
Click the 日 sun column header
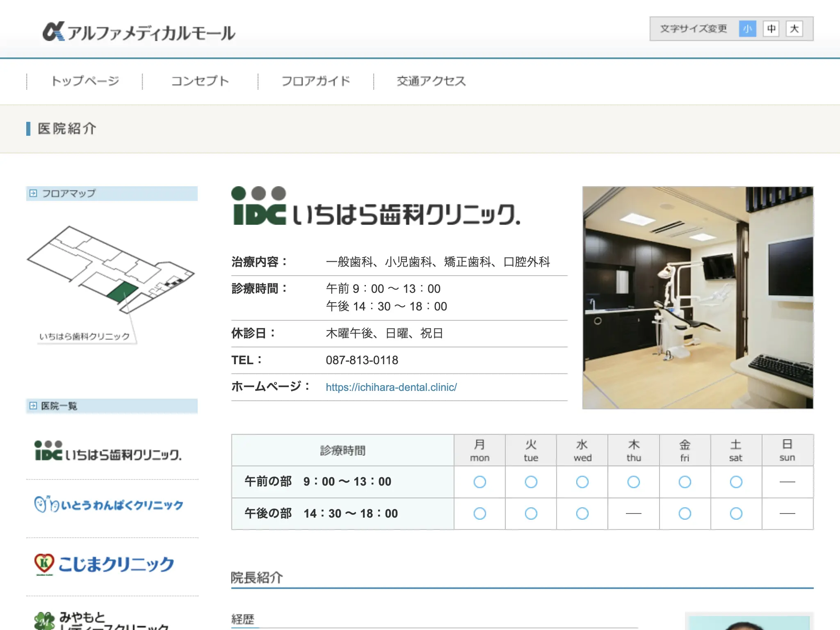tap(787, 450)
